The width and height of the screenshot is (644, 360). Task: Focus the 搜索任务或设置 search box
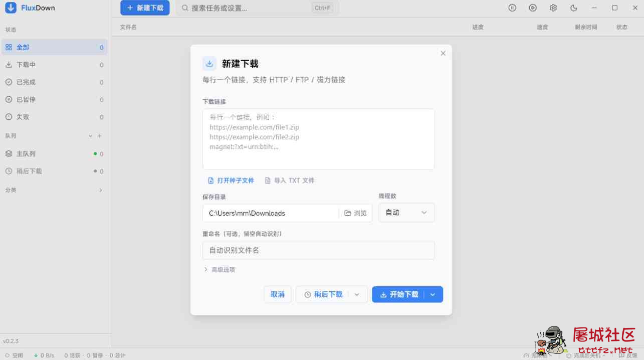tap(257, 8)
